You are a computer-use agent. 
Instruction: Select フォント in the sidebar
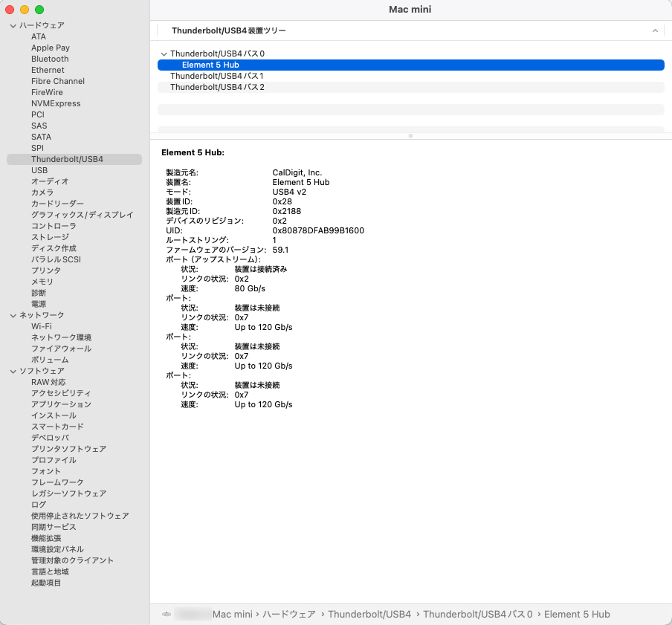(x=46, y=471)
